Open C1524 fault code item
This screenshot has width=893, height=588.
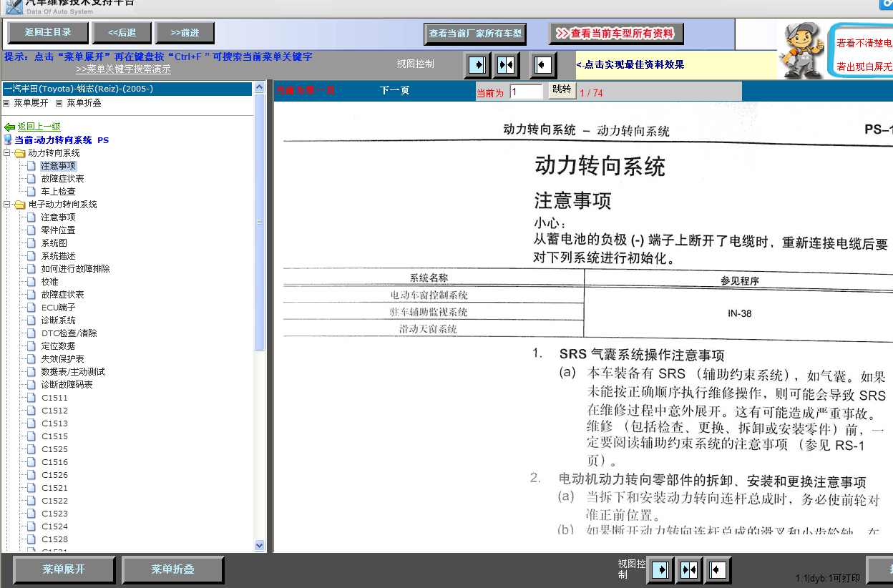pos(54,526)
